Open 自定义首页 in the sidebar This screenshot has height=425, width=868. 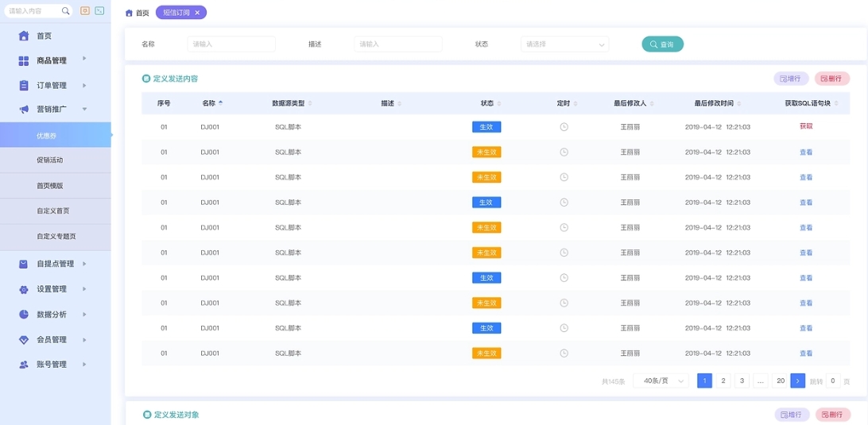pyautogui.click(x=56, y=211)
